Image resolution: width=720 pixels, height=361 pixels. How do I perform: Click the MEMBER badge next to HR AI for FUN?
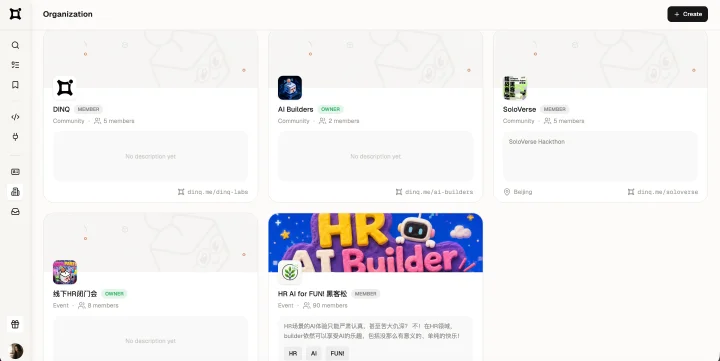coord(366,294)
